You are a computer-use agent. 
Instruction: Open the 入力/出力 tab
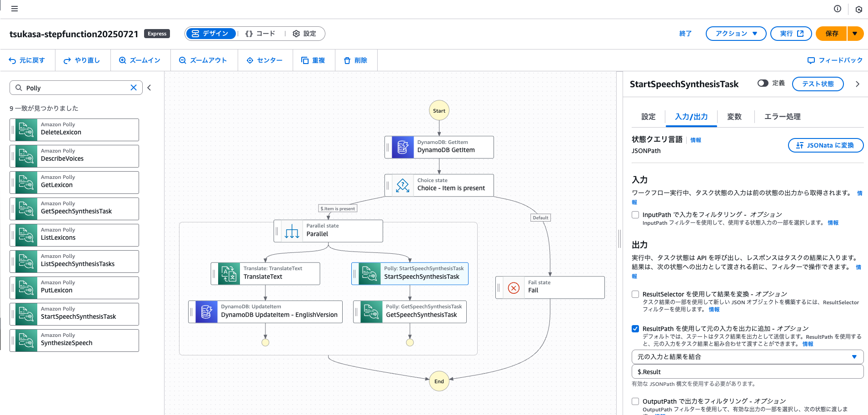691,117
